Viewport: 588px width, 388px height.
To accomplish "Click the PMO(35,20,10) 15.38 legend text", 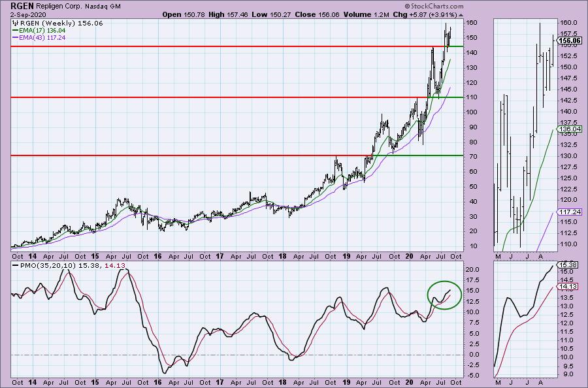I will 61,265.
